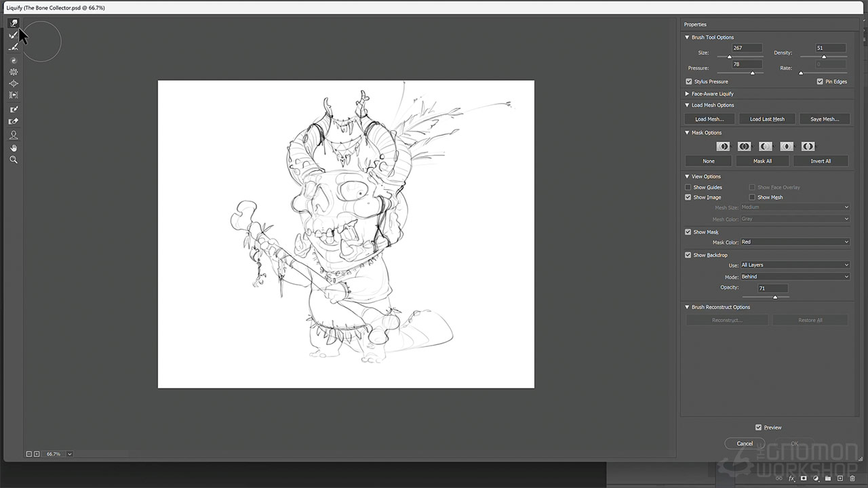Switch to the Hand tool
This screenshot has width=868, height=488.
(x=14, y=148)
